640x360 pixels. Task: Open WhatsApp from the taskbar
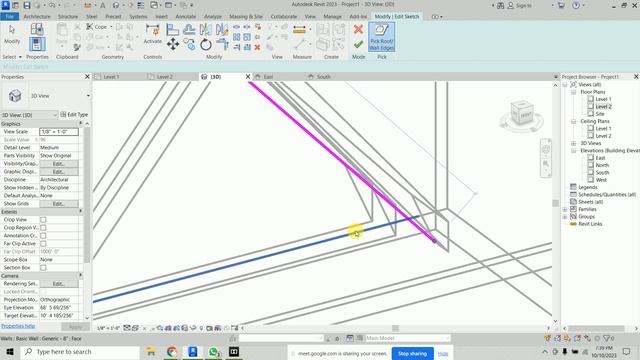tap(213, 352)
